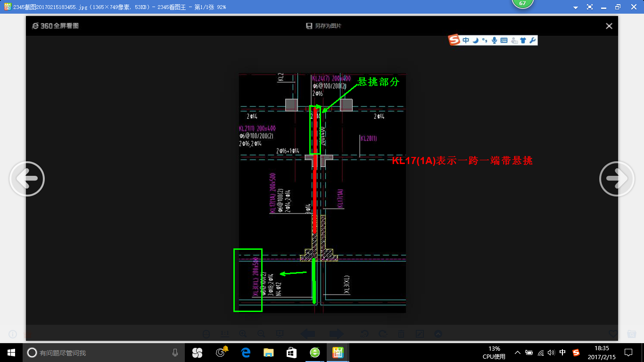Open the Sogou input method S logo
Image resolution: width=644 pixels, height=362 pixels.
point(454,40)
